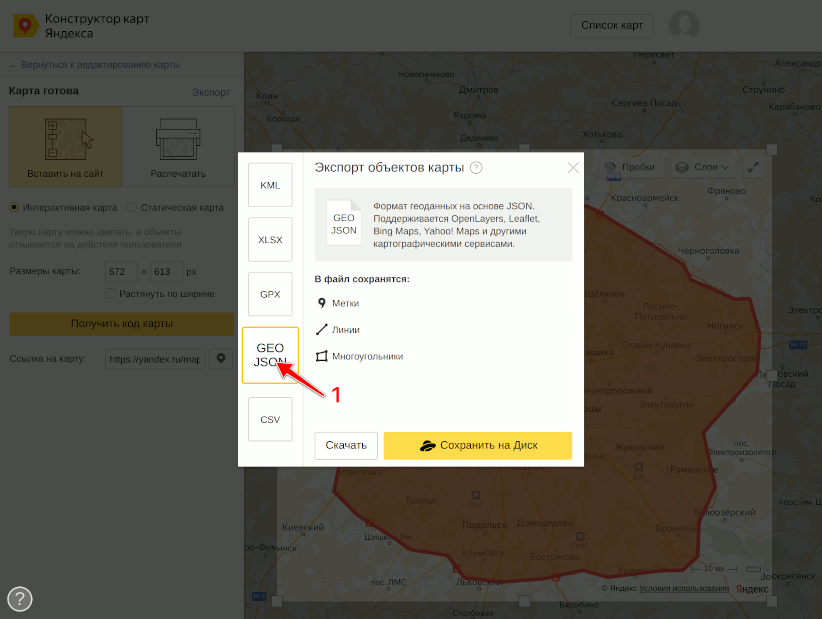This screenshot has height=619, width=822.
Task: Toggle Пробки traffic on map
Action: tap(631, 167)
